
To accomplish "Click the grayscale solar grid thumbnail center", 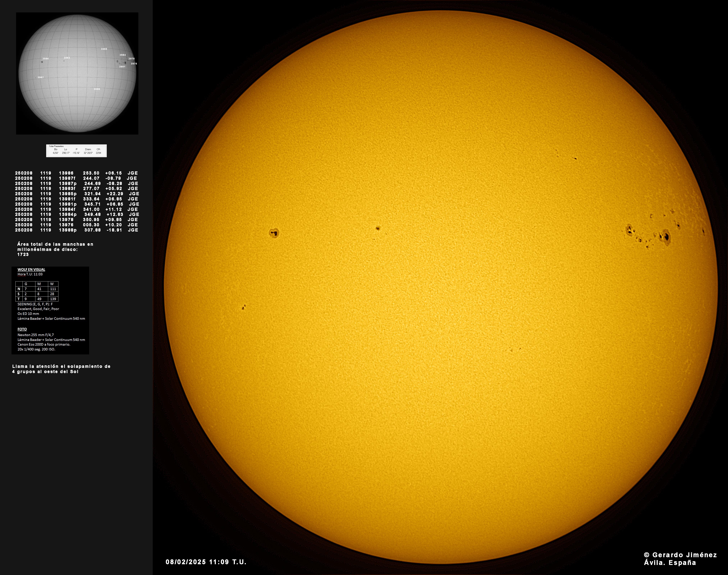I will tap(77, 73).
